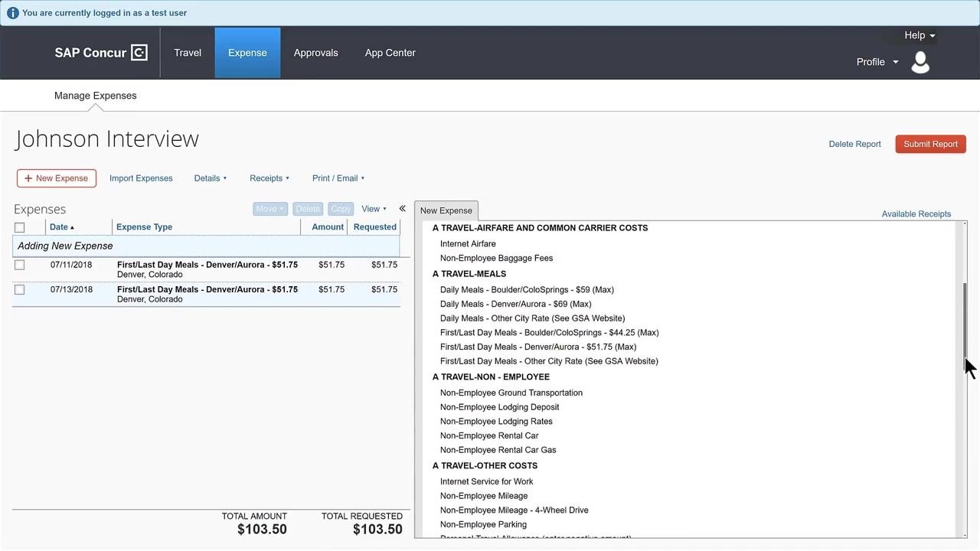Open the App Center tab
The height and width of the screenshot is (551, 980).
coord(390,53)
